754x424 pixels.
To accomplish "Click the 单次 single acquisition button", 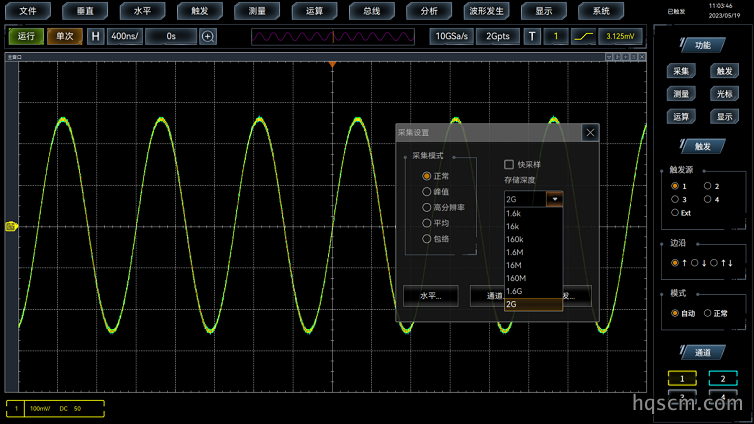I will (x=64, y=37).
